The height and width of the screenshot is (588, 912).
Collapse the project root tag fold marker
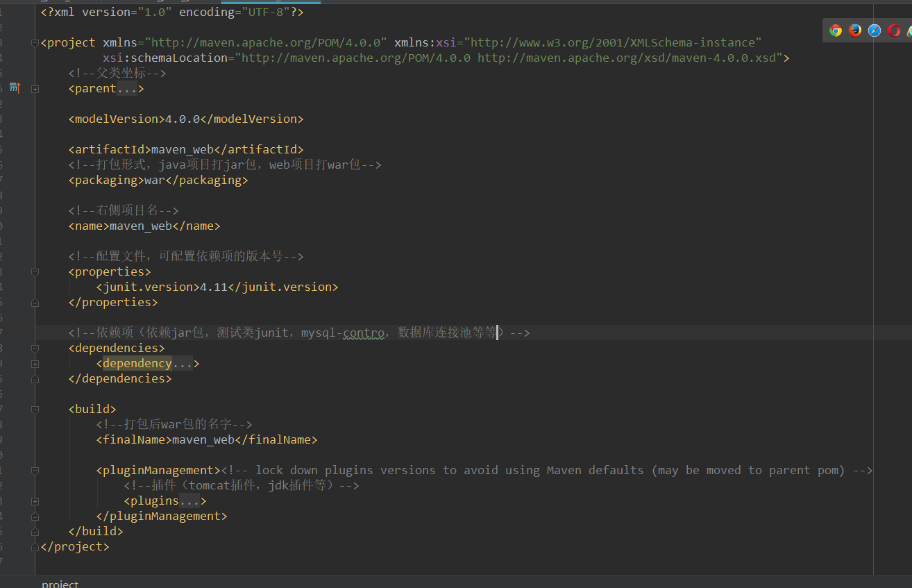[35, 43]
